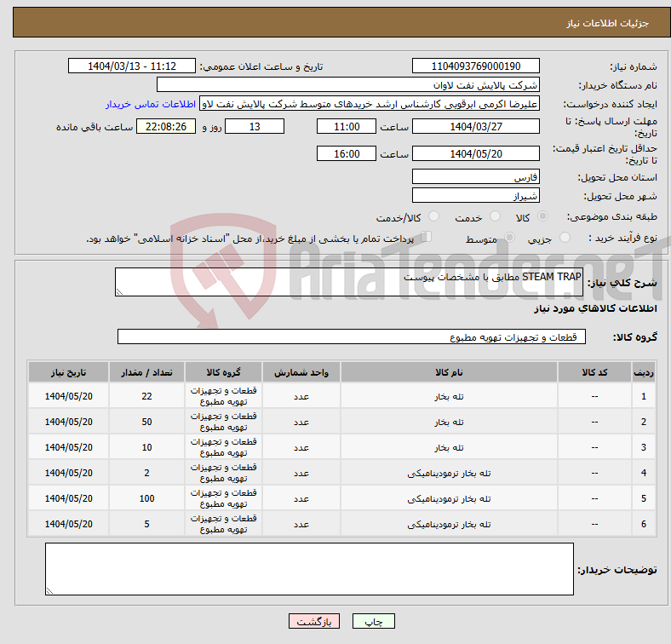Image resolution: width=671 pixels, height=644 pixels.
Task: Click تله بخار in row 1
Action: (x=449, y=396)
